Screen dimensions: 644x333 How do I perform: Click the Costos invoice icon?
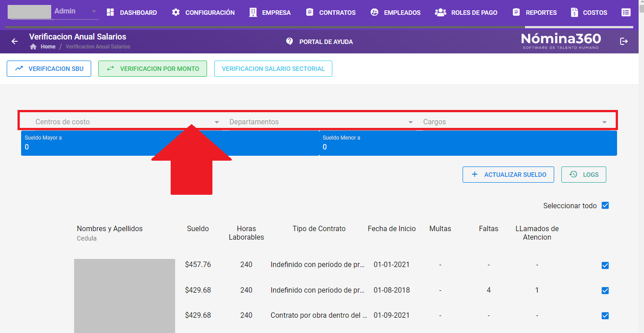coord(574,13)
